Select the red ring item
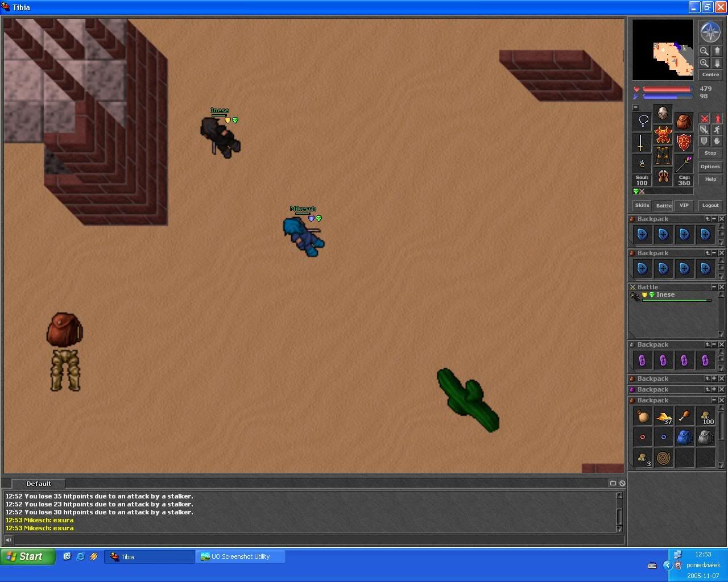The width and height of the screenshot is (728, 582). pyautogui.click(x=643, y=437)
